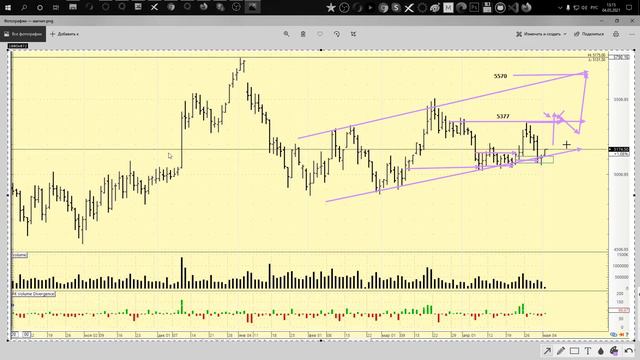Undo the last annotation
Screen dimensions: 640x360
pos(629,351)
